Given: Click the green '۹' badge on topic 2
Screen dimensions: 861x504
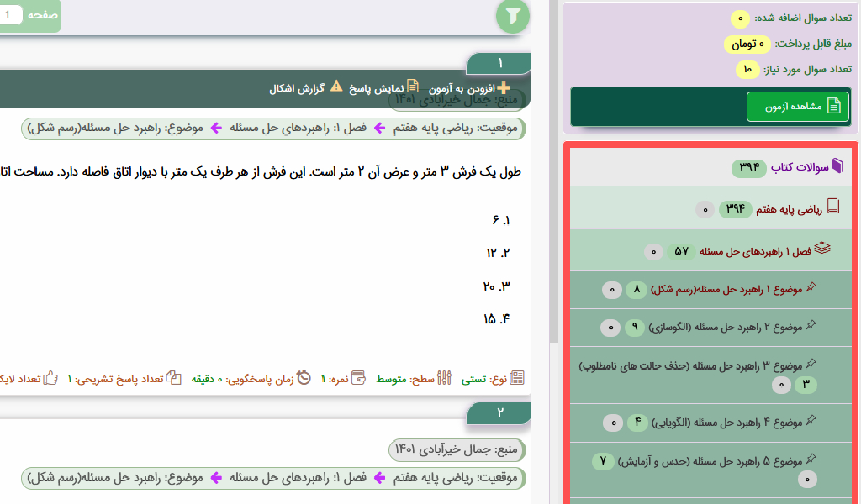Looking at the screenshot, I should click(x=634, y=328).
